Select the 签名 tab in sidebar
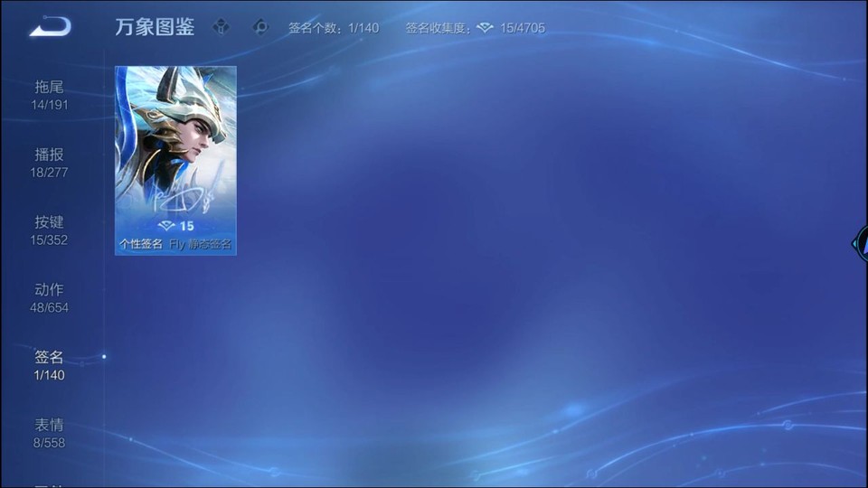This screenshot has width=868, height=488. [50, 365]
